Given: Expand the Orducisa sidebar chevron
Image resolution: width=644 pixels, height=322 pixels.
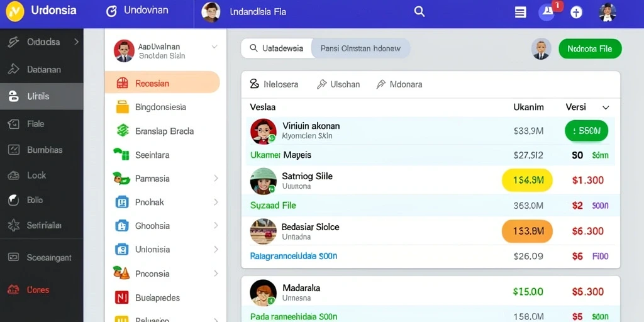Looking at the screenshot, I should pos(76,42).
